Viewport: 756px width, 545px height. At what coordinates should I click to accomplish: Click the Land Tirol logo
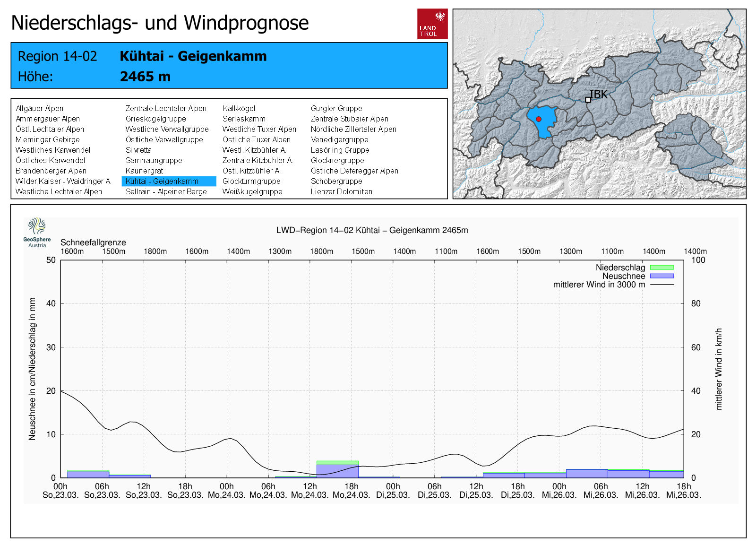[432, 24]
